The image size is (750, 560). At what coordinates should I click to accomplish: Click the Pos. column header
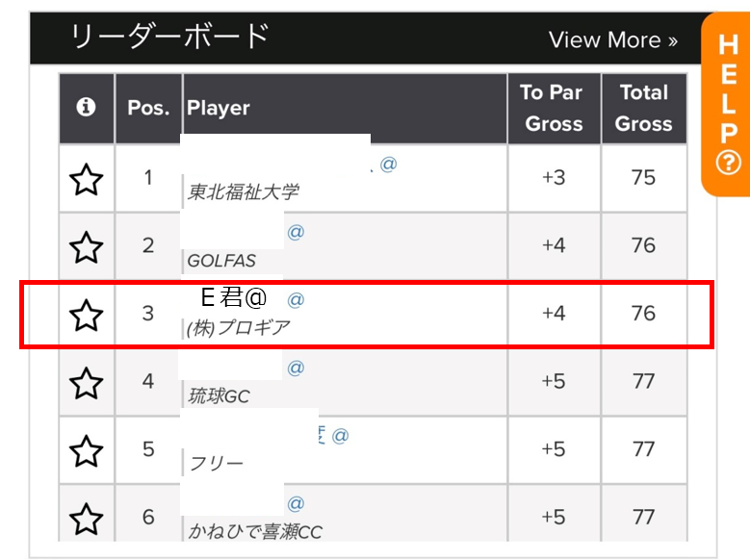point(148,108)
